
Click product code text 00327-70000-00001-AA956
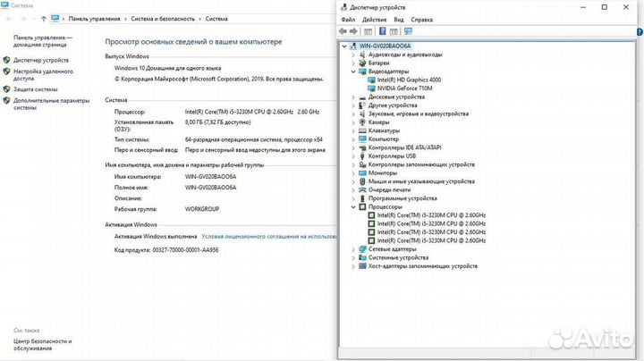click(x=185, y=250)
